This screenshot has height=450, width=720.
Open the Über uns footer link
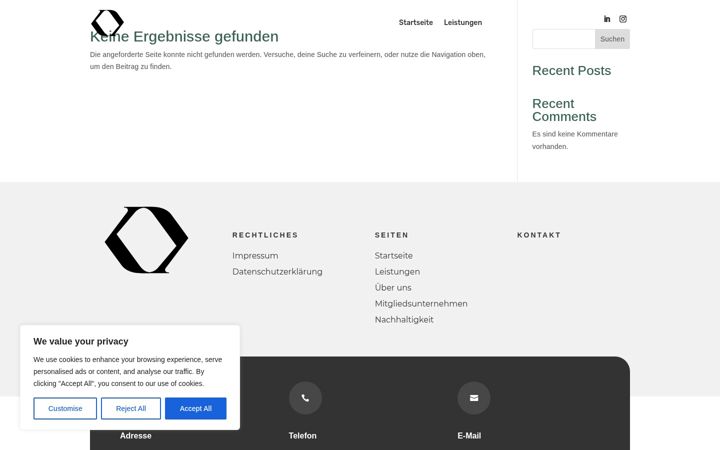coord(393,287)
